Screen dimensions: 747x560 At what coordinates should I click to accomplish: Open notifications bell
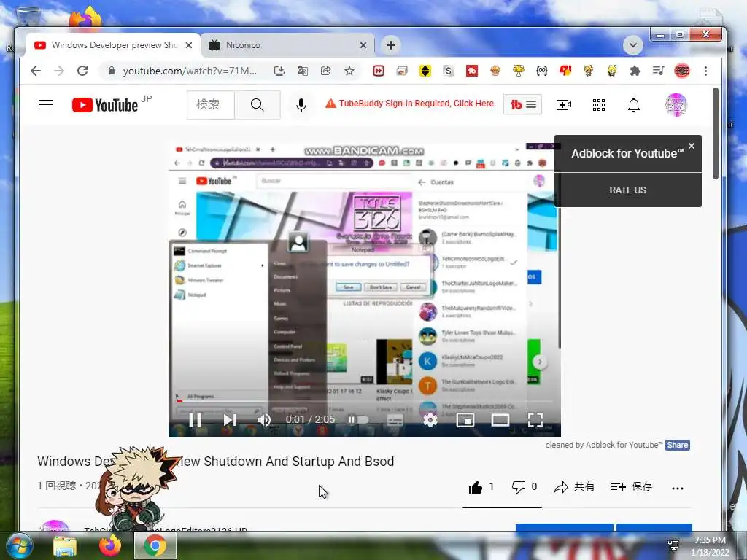pyautogui.click(x=634, y=105)
